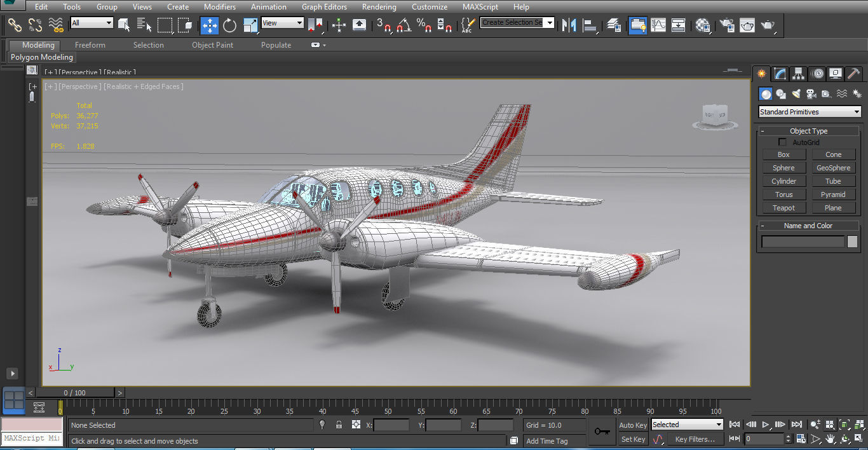This screenshot has width=868, height=450.
Task: Select the Shapes create category icon
Action: 781,94
